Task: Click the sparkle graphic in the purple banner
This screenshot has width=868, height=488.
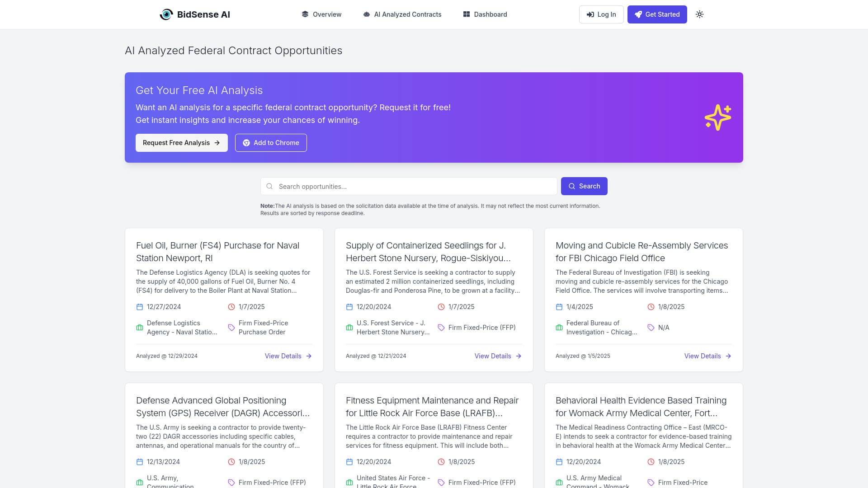Action: click(717, 117)
